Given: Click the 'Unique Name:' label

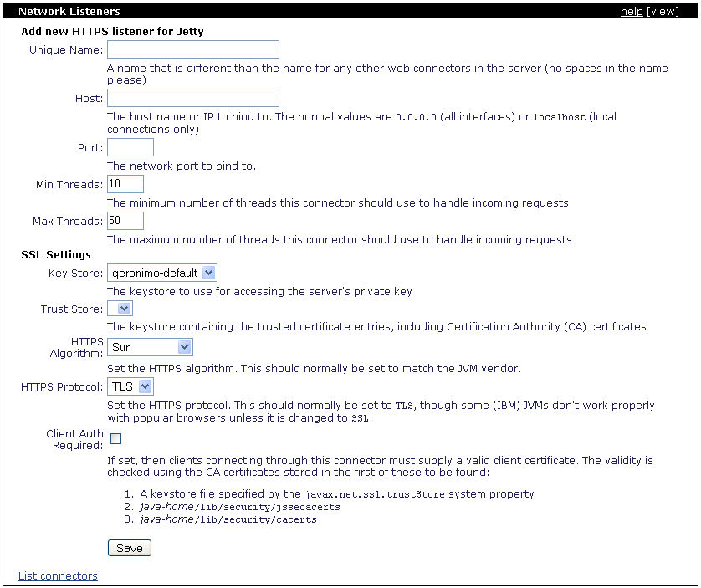Looking at the screenshot, I should click(x=66, y=49).
